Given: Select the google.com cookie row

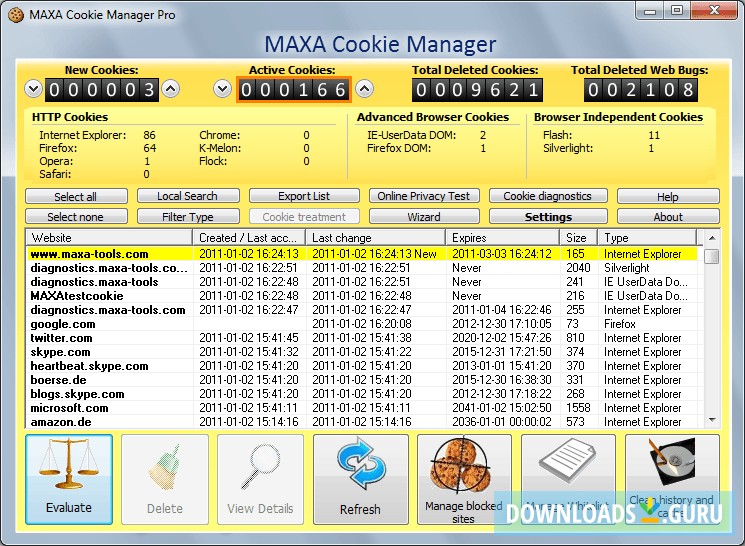Looking at the screenshot, I should click(362, 324).
